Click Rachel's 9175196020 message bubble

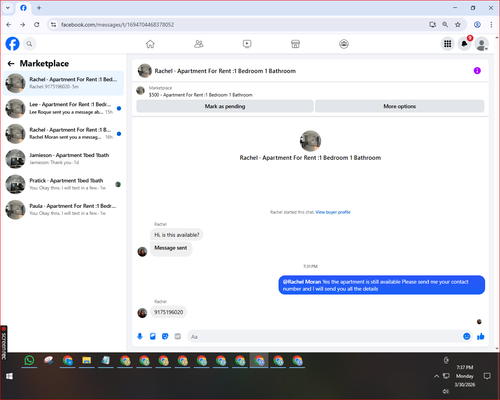169,312
